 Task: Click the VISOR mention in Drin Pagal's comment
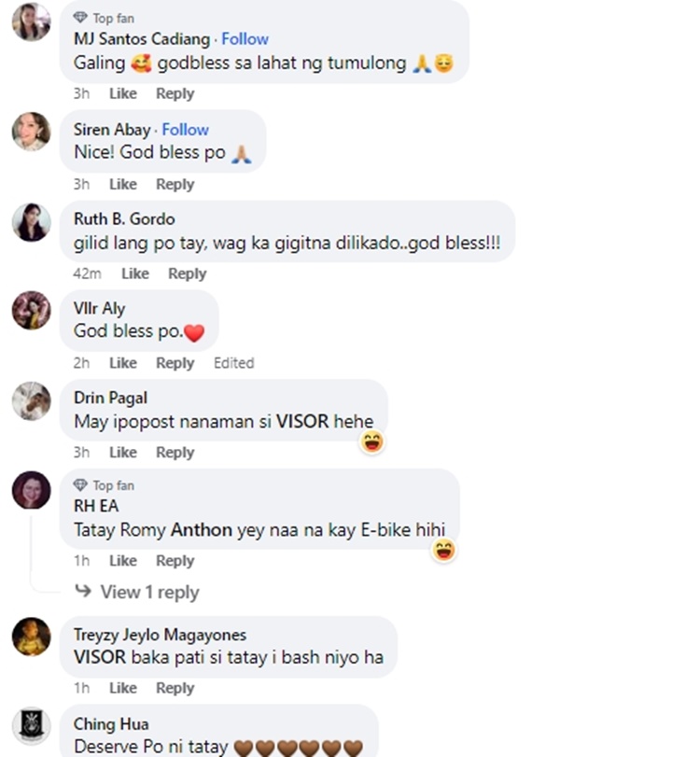[x=302, y=422]
